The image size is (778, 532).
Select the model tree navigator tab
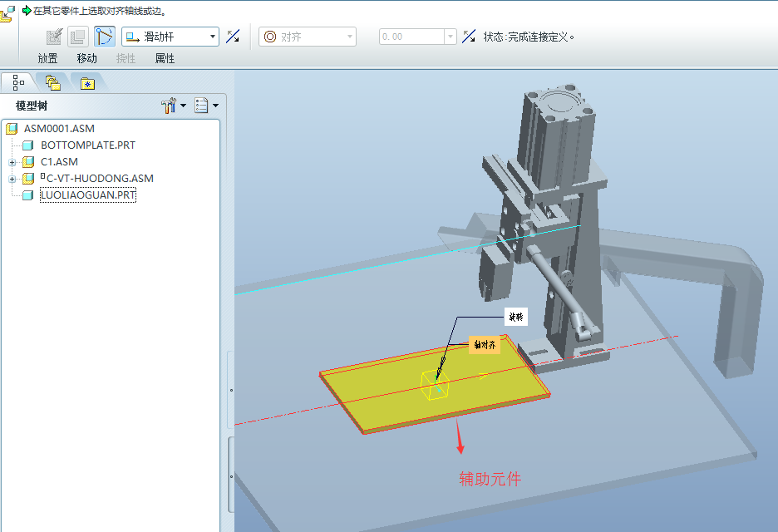coord(18,82)
